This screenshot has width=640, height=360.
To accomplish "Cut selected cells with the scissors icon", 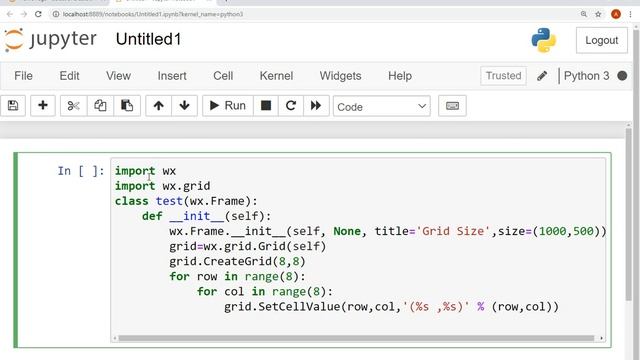I will pos(73,106).
